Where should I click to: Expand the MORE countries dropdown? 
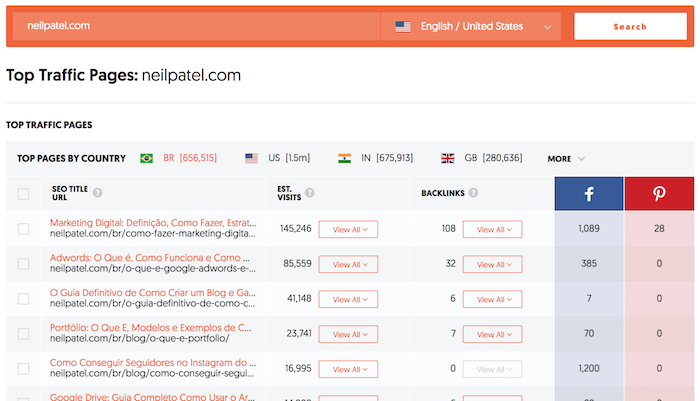(x=566, y=159)
